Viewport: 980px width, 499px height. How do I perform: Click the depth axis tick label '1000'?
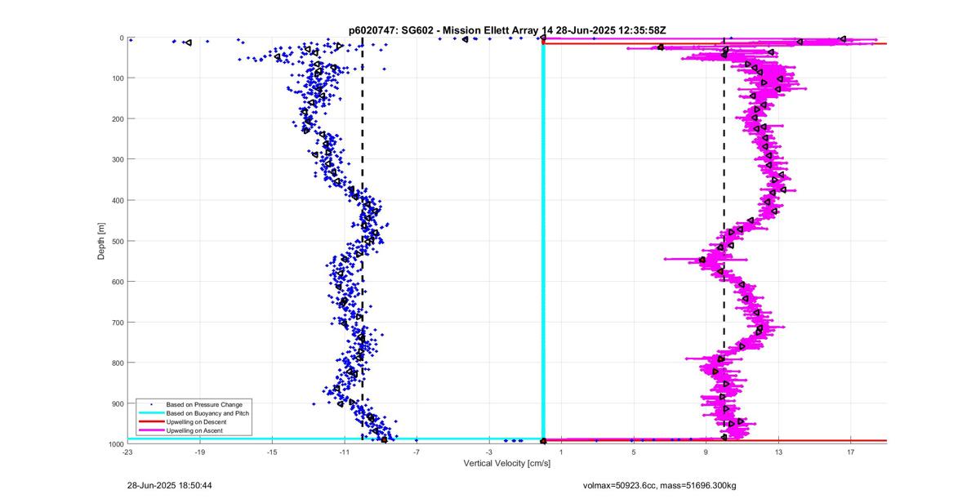[x=115, y=444]
